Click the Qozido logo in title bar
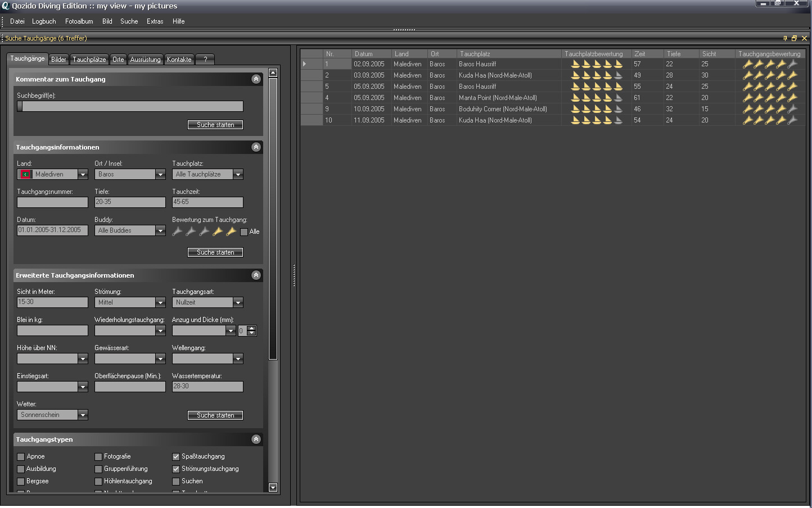The height and width of the screenshot is (508, 812). [x=5, y=6]
